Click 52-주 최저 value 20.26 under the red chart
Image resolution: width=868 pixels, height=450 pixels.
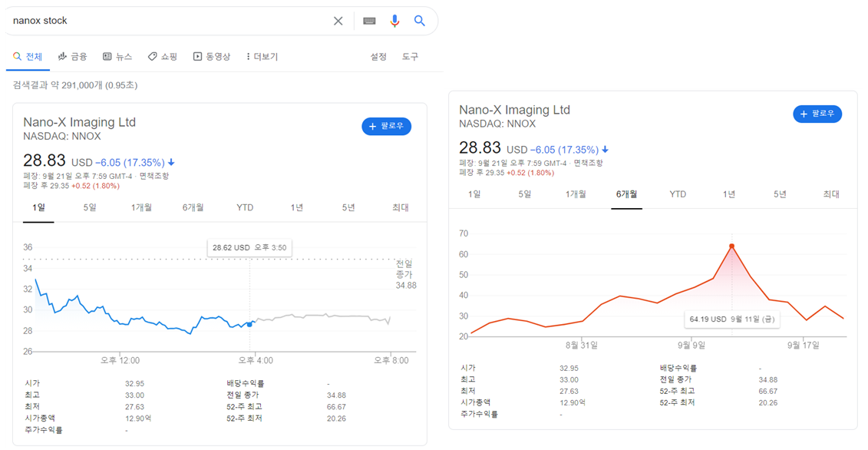coord(767,403)
